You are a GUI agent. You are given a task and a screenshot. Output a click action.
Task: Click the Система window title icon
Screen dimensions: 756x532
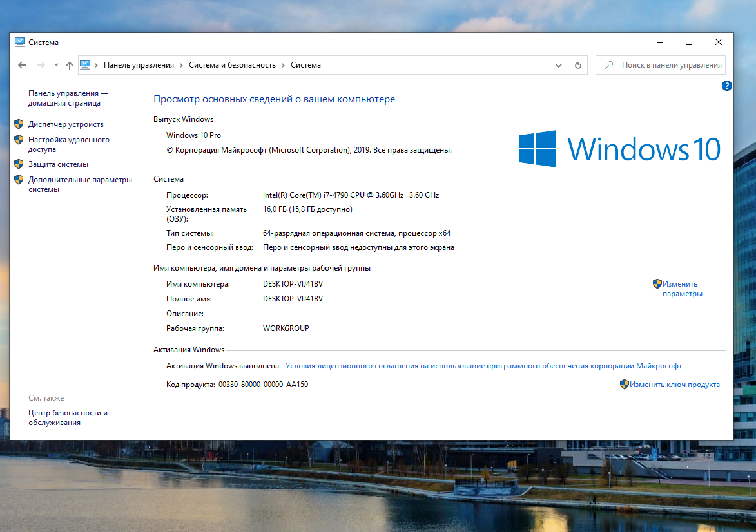point(20,42)
